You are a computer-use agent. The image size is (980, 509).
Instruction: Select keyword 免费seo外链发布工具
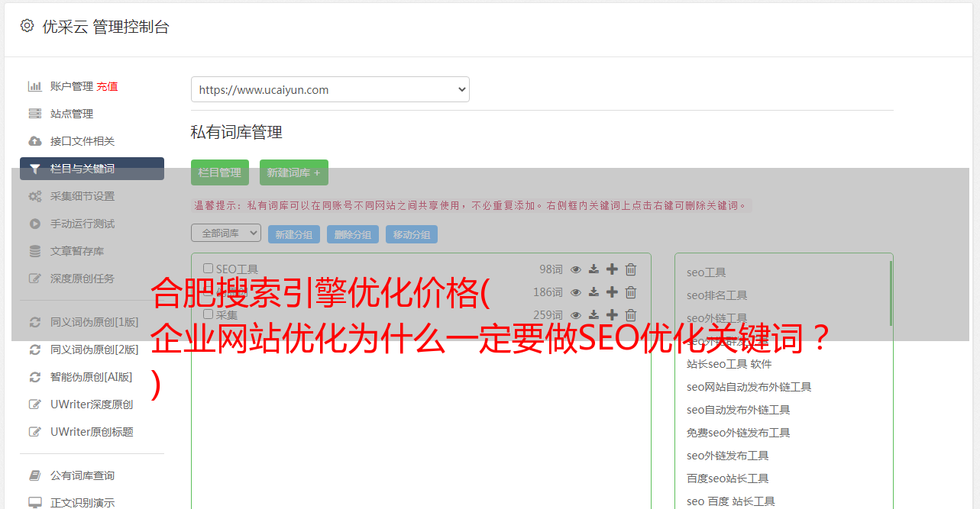coord(739,433)
